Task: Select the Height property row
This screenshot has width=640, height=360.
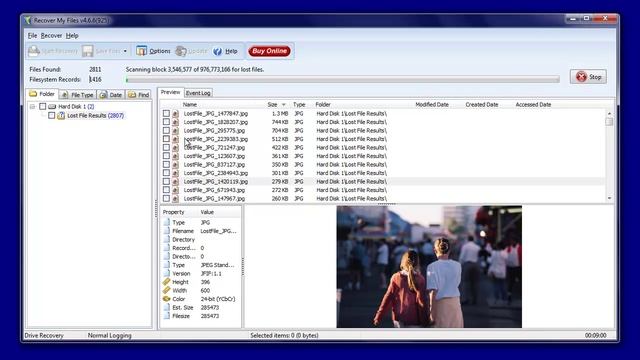Action: tap(201, 282)
